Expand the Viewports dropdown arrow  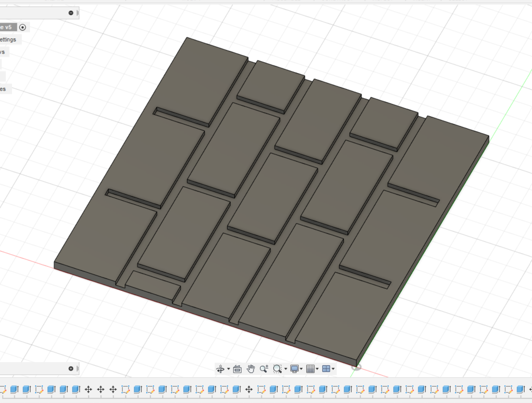click(x=333, y=369)
